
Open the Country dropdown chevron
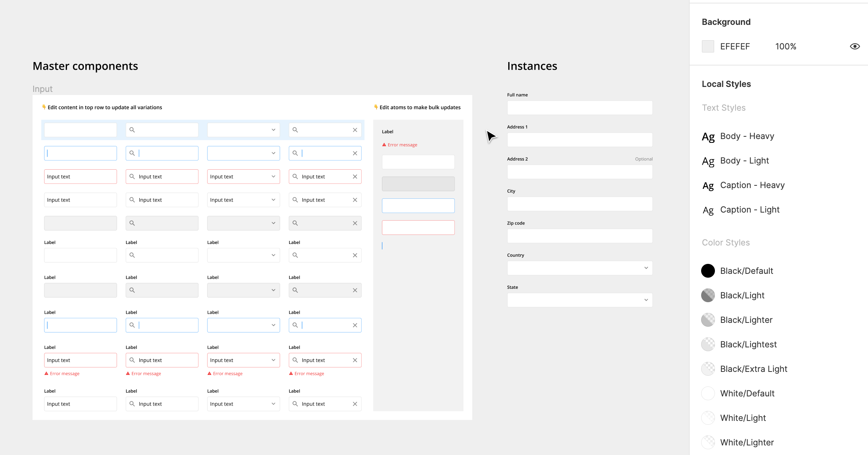[x=646, y=268]
